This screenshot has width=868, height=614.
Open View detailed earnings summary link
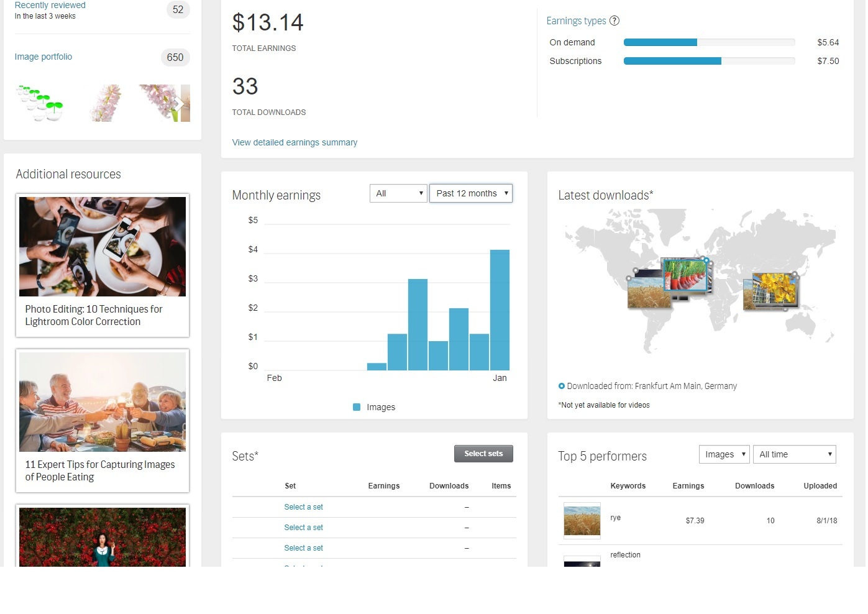coord(295,142)
